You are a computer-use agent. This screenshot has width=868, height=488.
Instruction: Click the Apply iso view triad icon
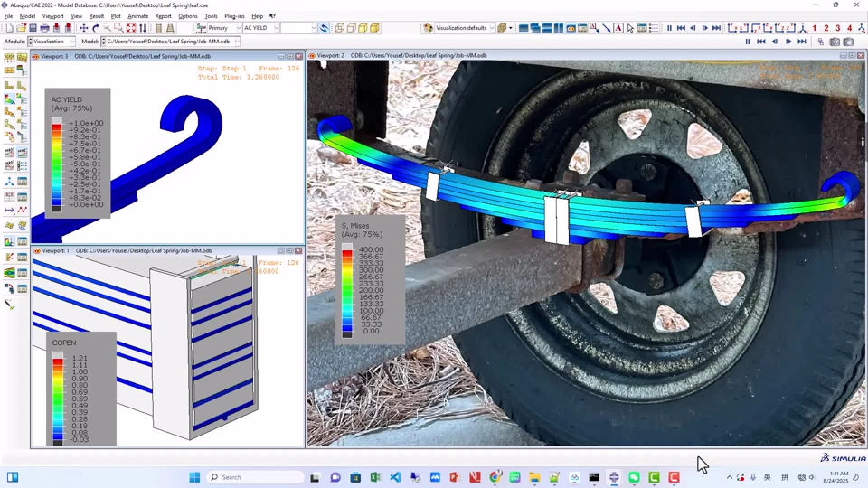click(803, 28)
